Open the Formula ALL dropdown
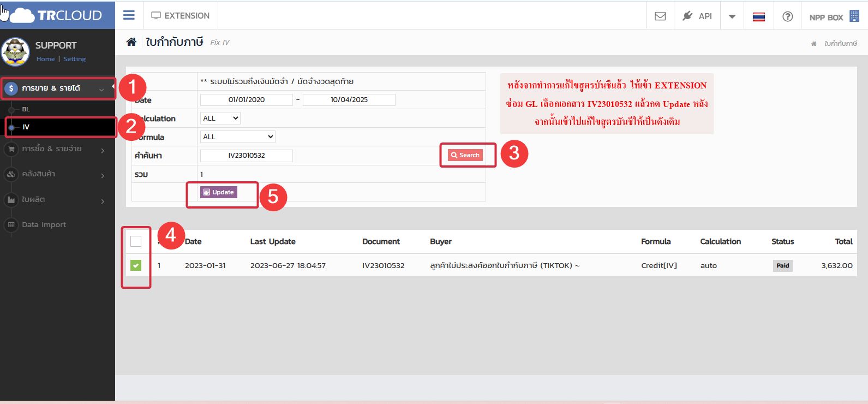 click(x=238, y=137)
